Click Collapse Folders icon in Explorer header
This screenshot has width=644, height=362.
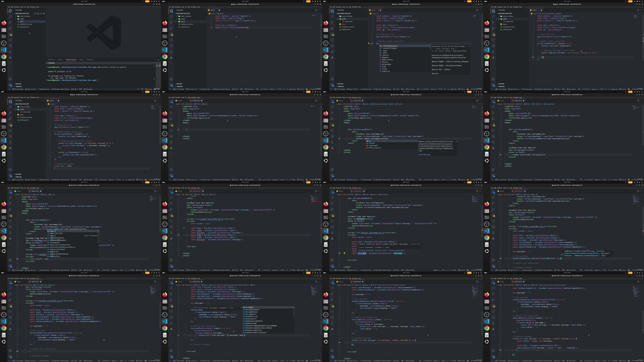(44, 13)
